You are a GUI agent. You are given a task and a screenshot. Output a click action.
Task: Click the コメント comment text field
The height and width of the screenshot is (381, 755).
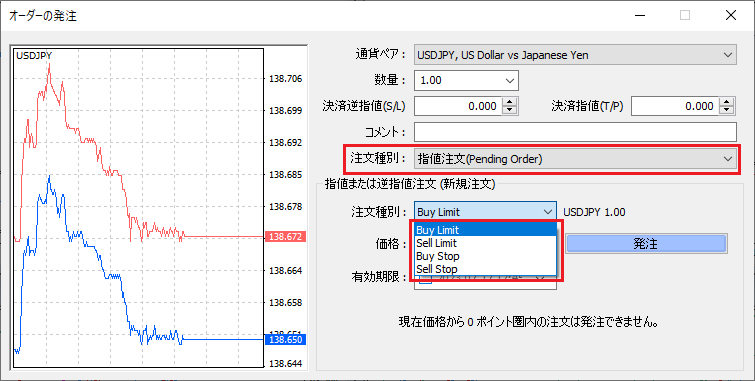[575, 132]
